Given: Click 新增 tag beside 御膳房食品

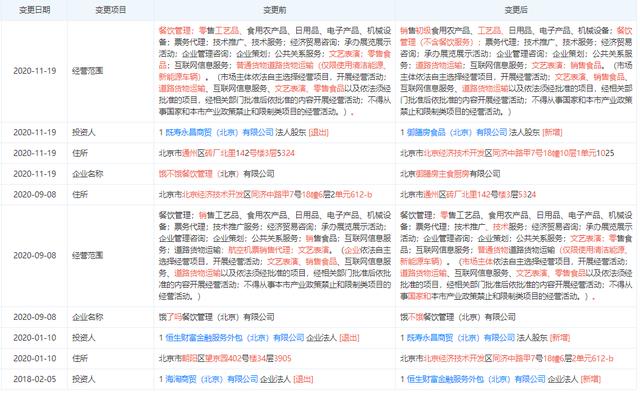Looking at the screenshot, I should click(552, 132).
